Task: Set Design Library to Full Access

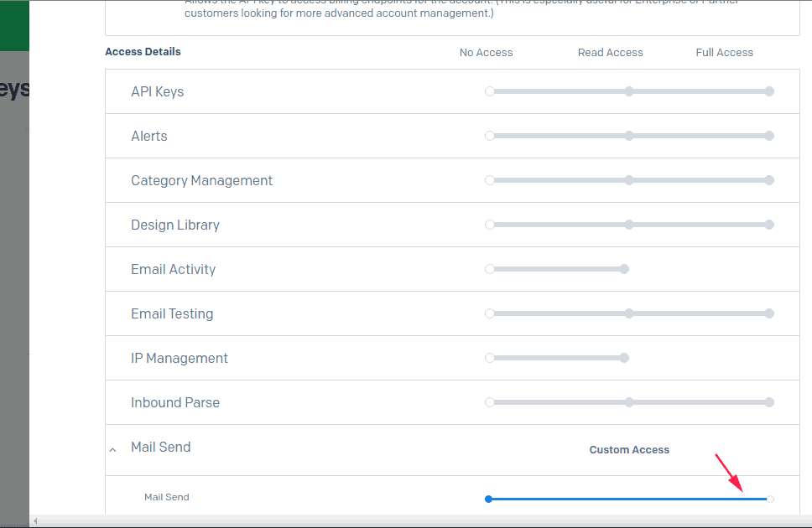Action: pyautogui.click(x=769, y=225)
